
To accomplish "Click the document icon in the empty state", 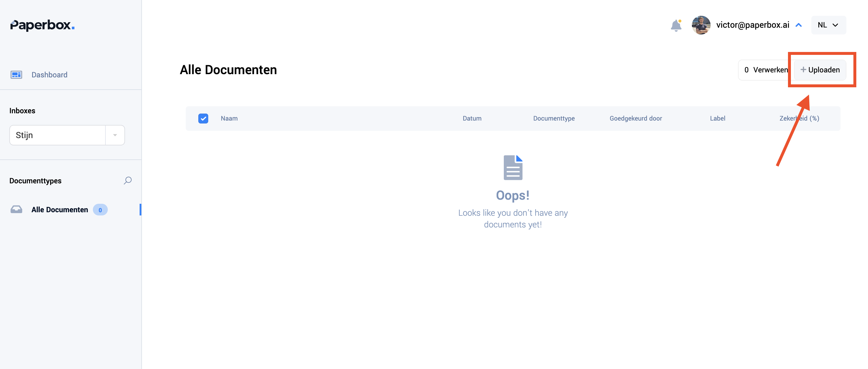I will click(x=513, y=167).
